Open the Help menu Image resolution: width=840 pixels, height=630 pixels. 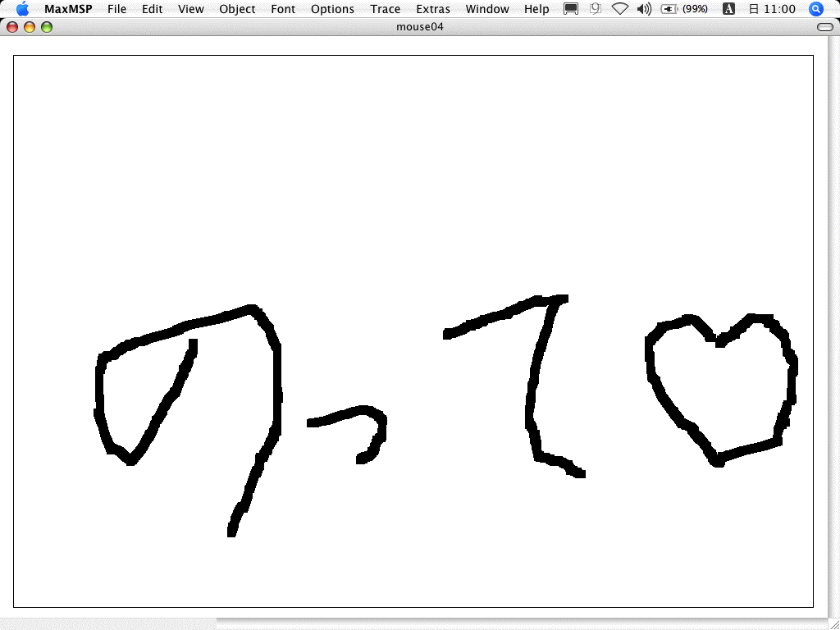coord(536,9)
